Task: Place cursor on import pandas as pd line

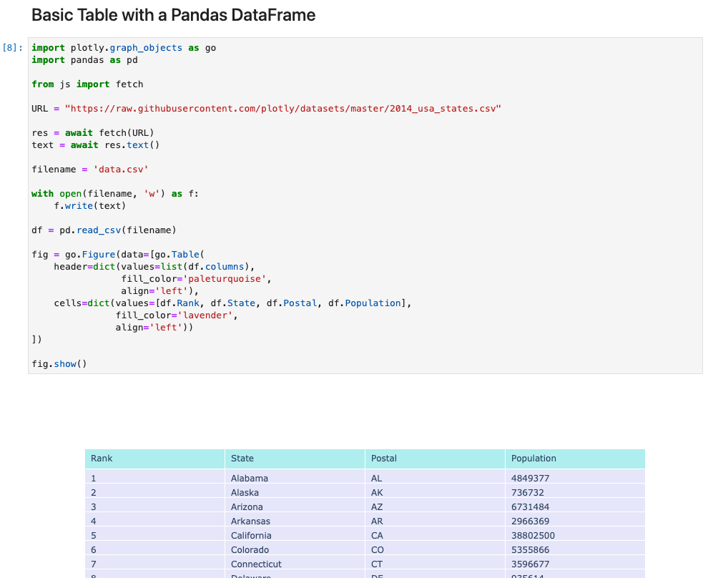Action: pyautogui.click(x=84, y=60)
